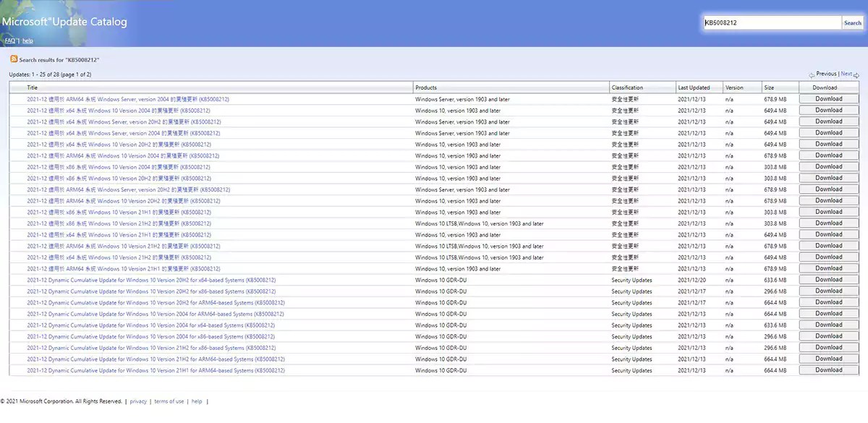Download ARM64 Windows Server version 2004 update
The width and height of the screenshot is (868, 423).
[x=829, y=99]
